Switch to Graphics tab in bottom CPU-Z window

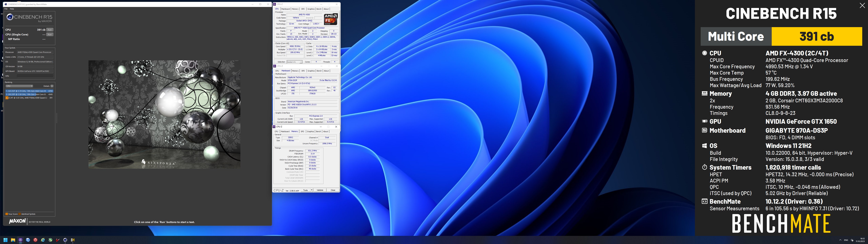tap(310, 131)
